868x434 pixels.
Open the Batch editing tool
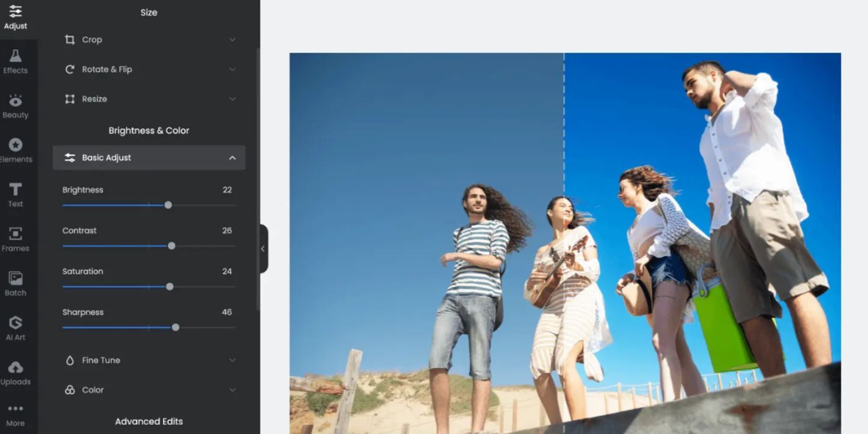[x=15, y=283]
